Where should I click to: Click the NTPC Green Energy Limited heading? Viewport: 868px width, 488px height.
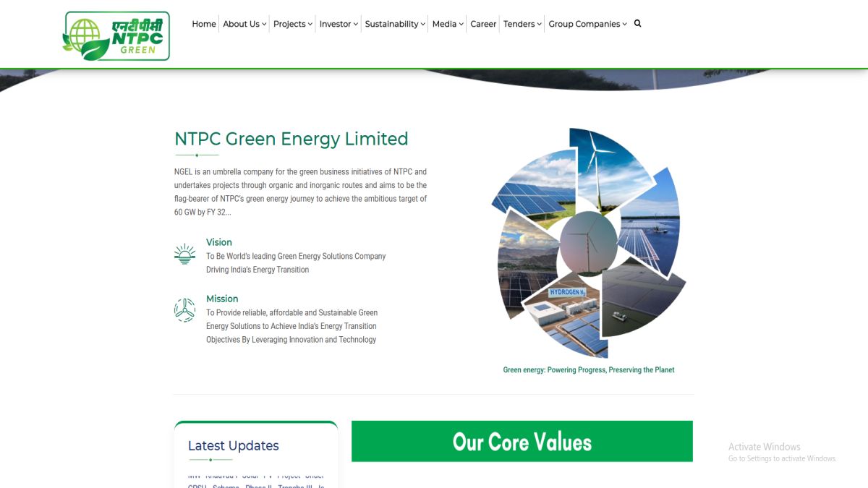tap(291, 139)
